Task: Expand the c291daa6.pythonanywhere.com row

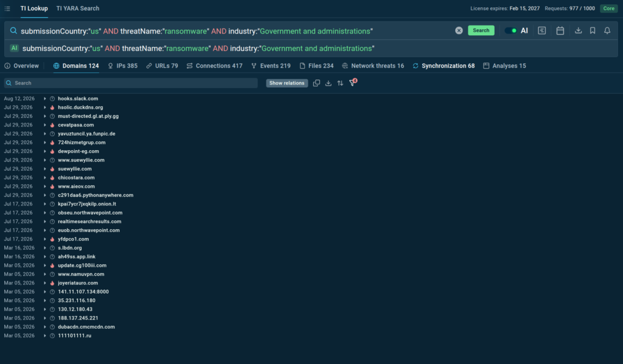Action: 44,195
